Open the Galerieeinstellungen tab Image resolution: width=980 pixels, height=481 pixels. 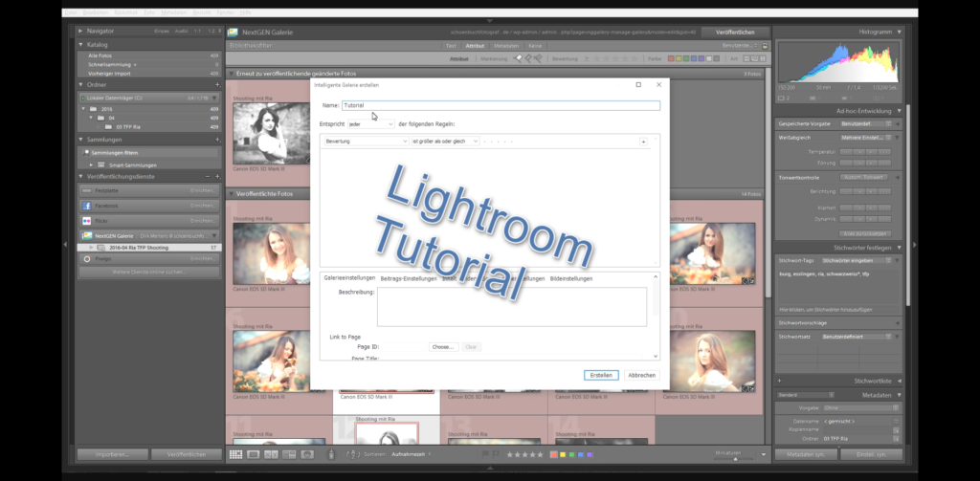click(x=349, y=278)
